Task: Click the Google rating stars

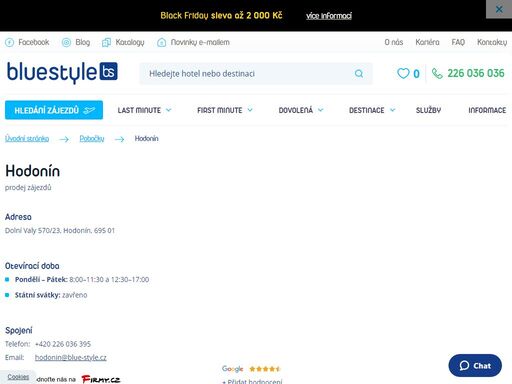Action: click(265, 369)
